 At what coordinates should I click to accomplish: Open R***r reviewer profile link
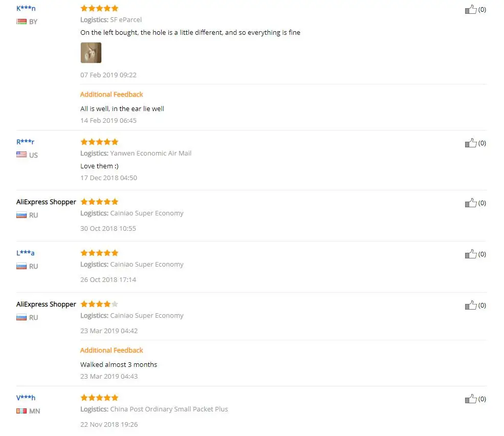click(x=26, y=142)
